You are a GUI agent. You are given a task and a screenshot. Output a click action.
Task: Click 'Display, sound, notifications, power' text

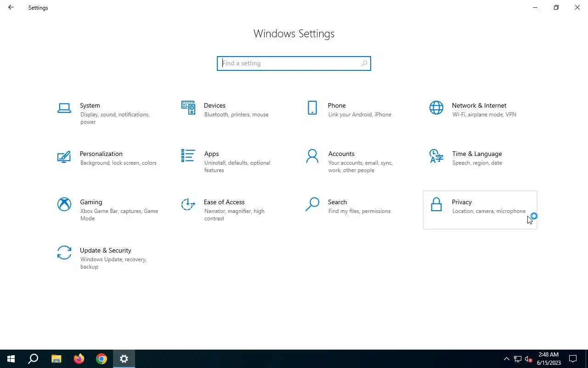[x=115, y=118]
